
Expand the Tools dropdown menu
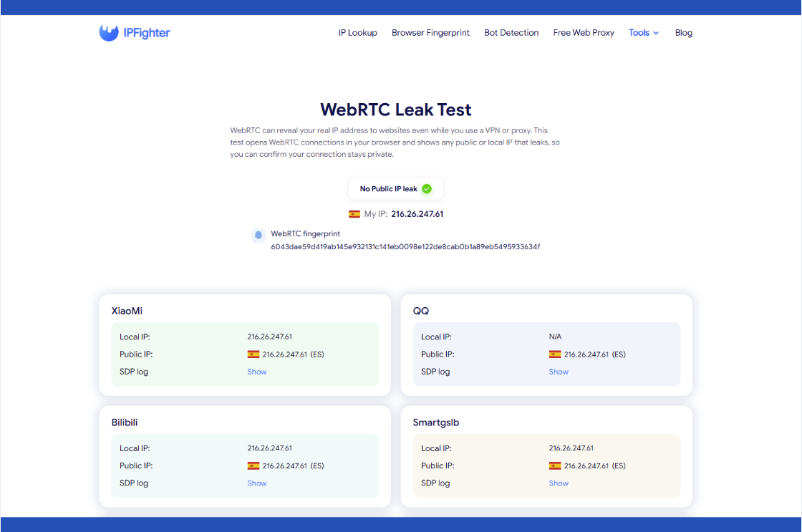tap(644, 33)
